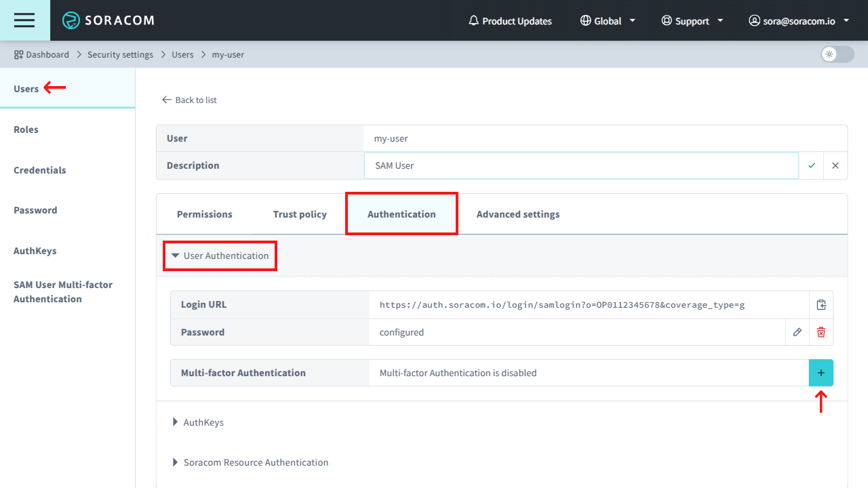Click the Soracom logo

[x=108, y=20]
